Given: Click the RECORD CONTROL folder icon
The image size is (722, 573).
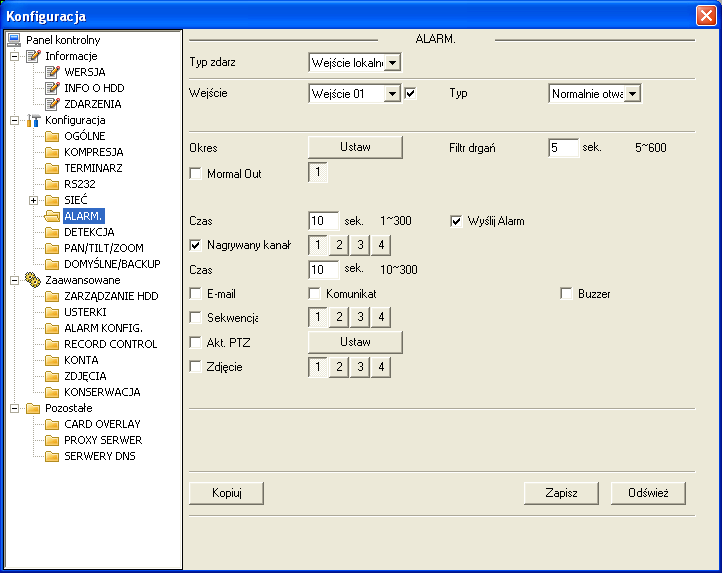Looking at the screenshot, I should [x=52, y=344].
